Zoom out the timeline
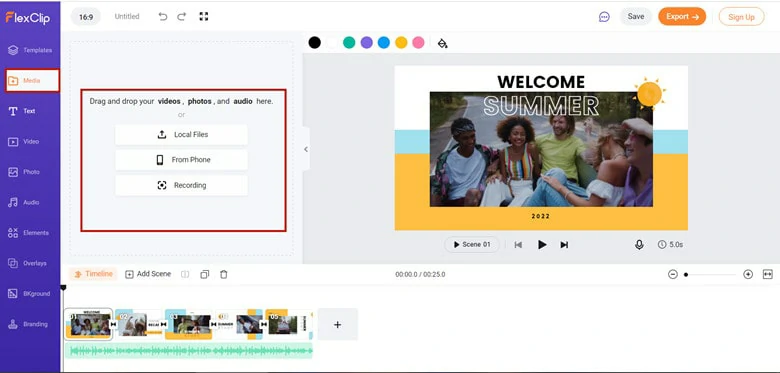 (x=673, y=275)
